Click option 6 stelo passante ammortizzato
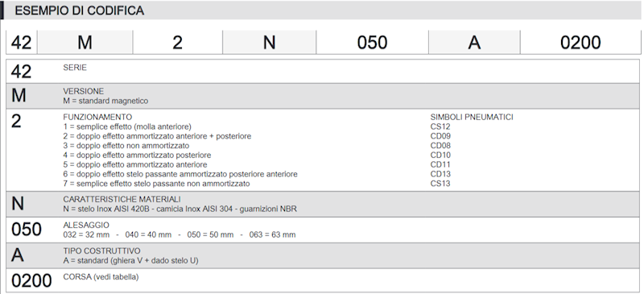Image resolution: width=644 pixels, height=294 pixels. tap(180, 174)
